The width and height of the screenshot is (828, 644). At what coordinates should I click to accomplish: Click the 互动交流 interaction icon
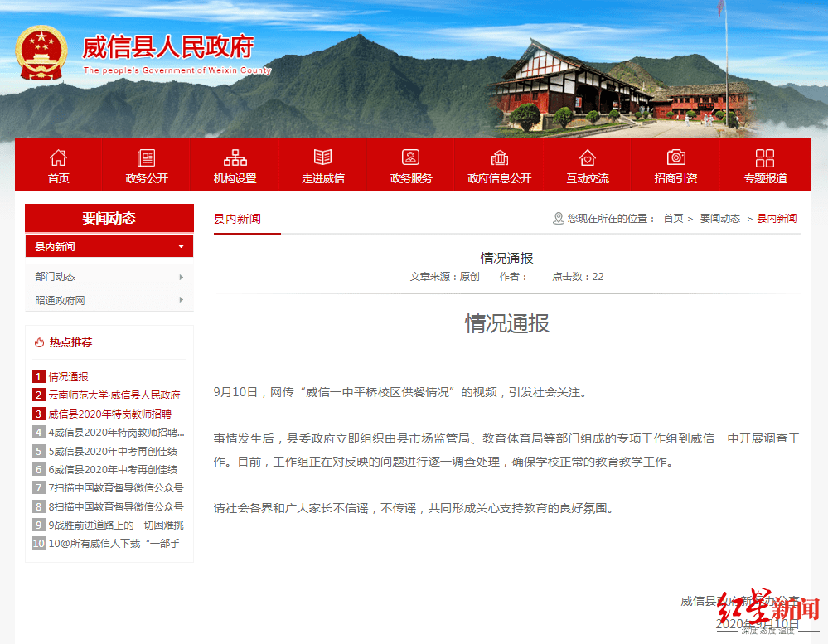pyautogui.click(x=587, y=157)
